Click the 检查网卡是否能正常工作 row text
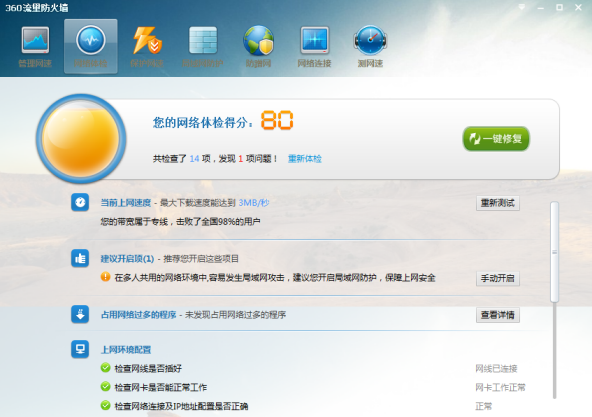Image resolution: width=592 pixels, height=417 pixels. pyautogui.click(x=160, y=387)
